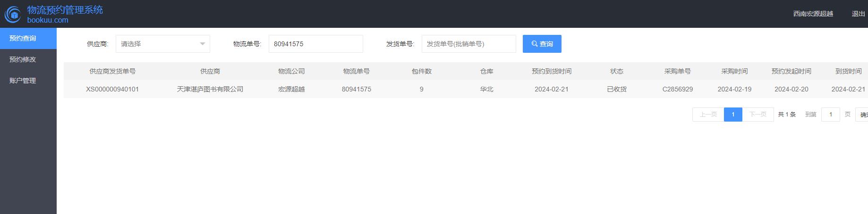868x214 pixels.
Task: Focus the 物流单号 input field
Action: [x=315, y=44]
